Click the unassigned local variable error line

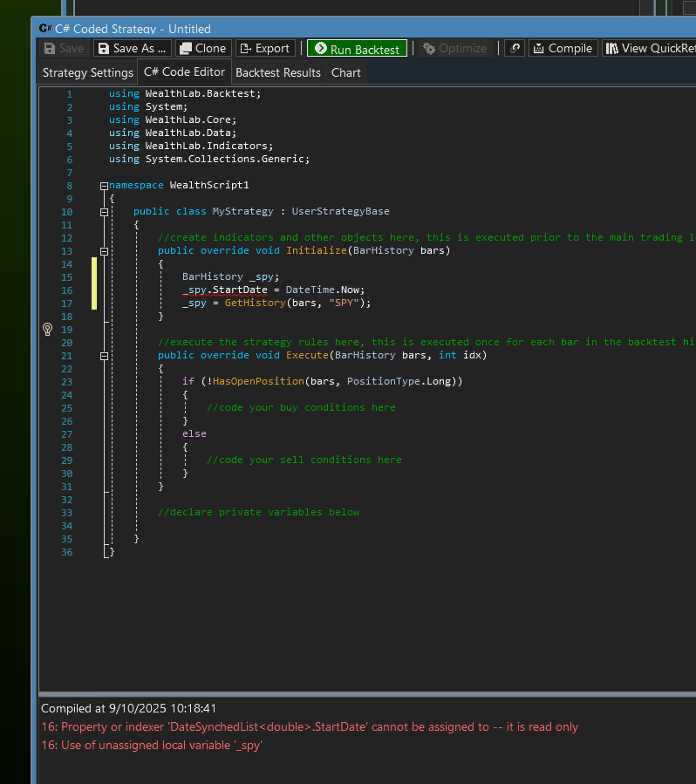152,745
